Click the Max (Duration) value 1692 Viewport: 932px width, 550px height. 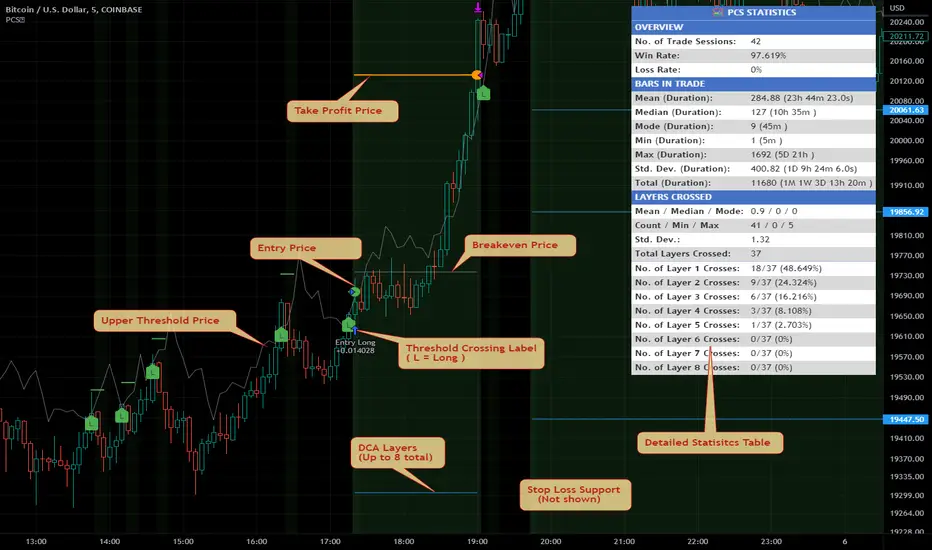pos(782,155)
